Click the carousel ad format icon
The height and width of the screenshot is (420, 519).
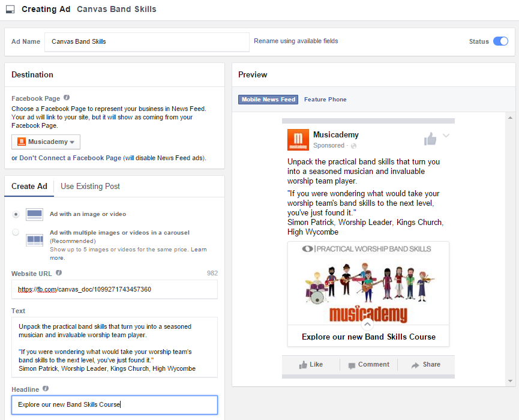pos(34,239)
